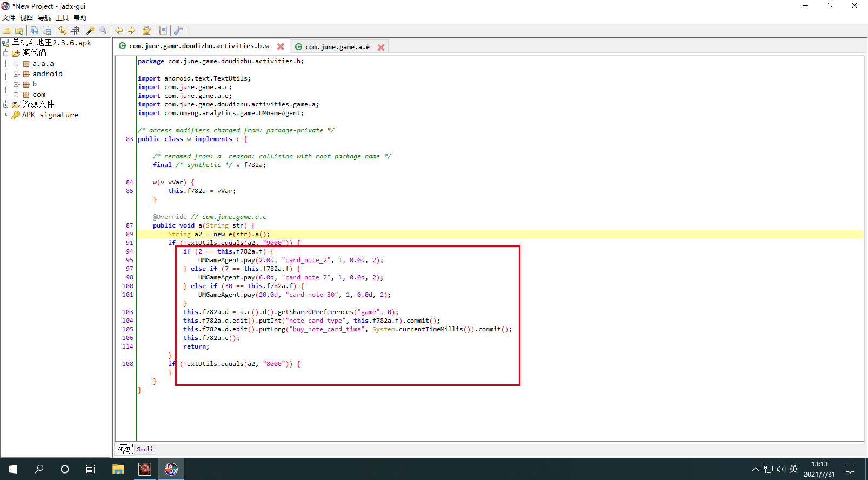The image size is (868, 480).
Task: Open the notification center icon
Action: pos(850,469)
